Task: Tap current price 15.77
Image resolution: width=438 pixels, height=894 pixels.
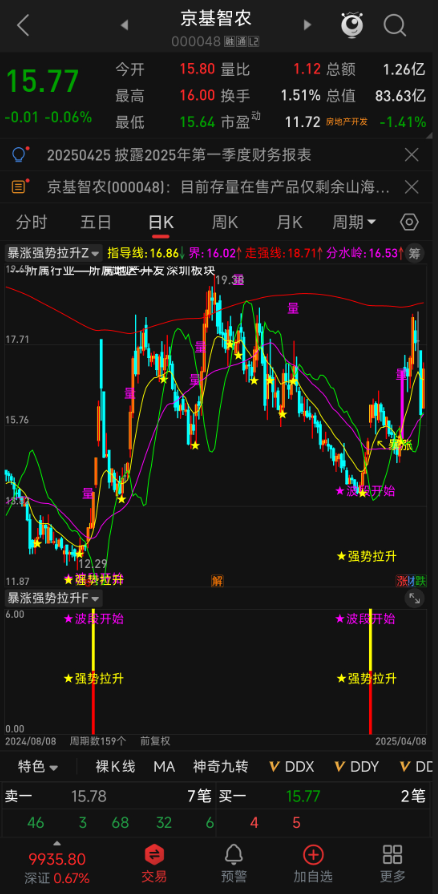Action: coord(42,82)
